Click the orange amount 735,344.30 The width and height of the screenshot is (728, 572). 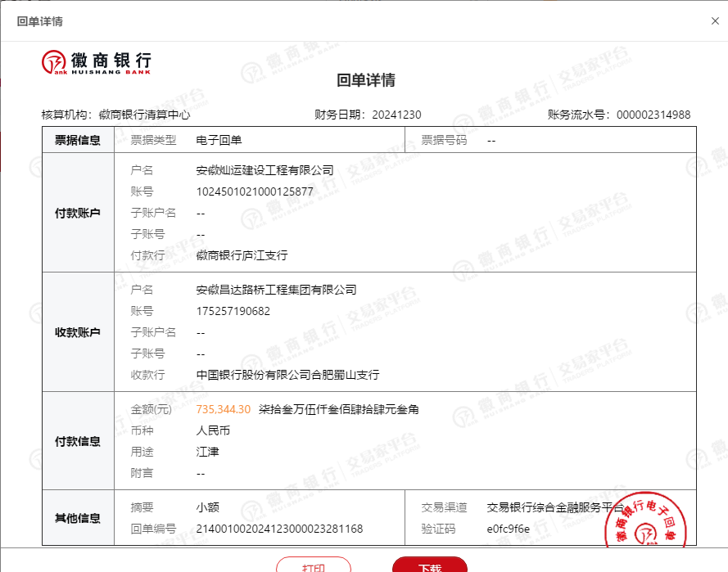tap(224, 409)
